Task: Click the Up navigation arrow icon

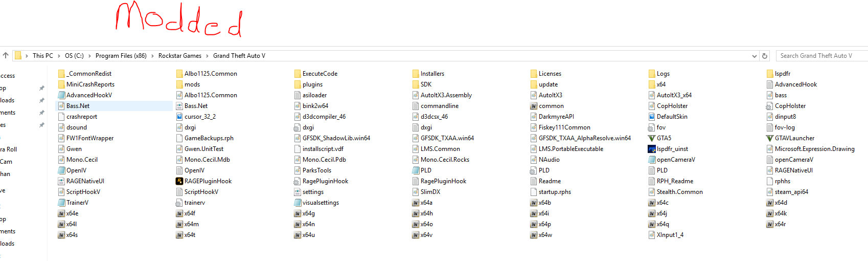Action: click(x=6, y=55)
